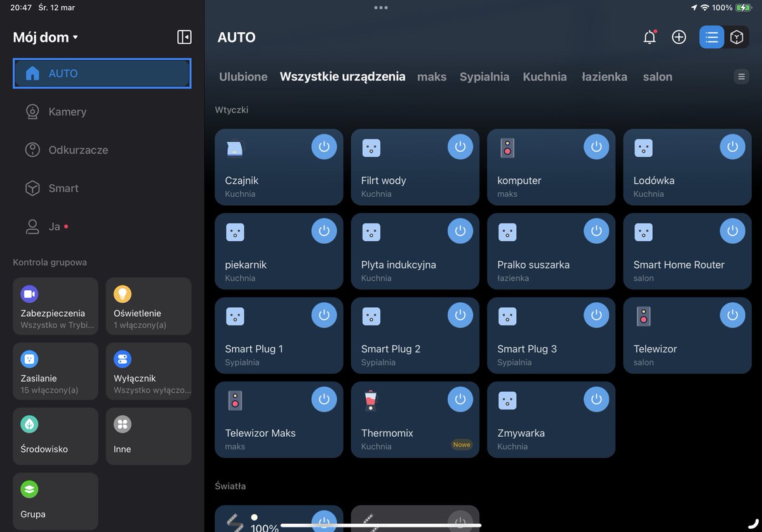This screenshot has height=532, width=762.
Task: Expand the Mój dom home selector
Action: click(45, 37)
